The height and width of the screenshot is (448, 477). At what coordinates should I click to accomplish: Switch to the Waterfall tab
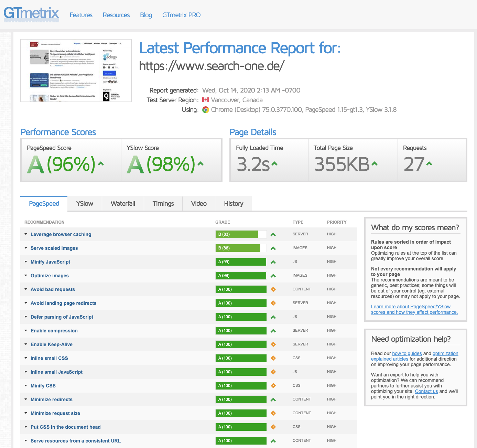coord(123,203)
